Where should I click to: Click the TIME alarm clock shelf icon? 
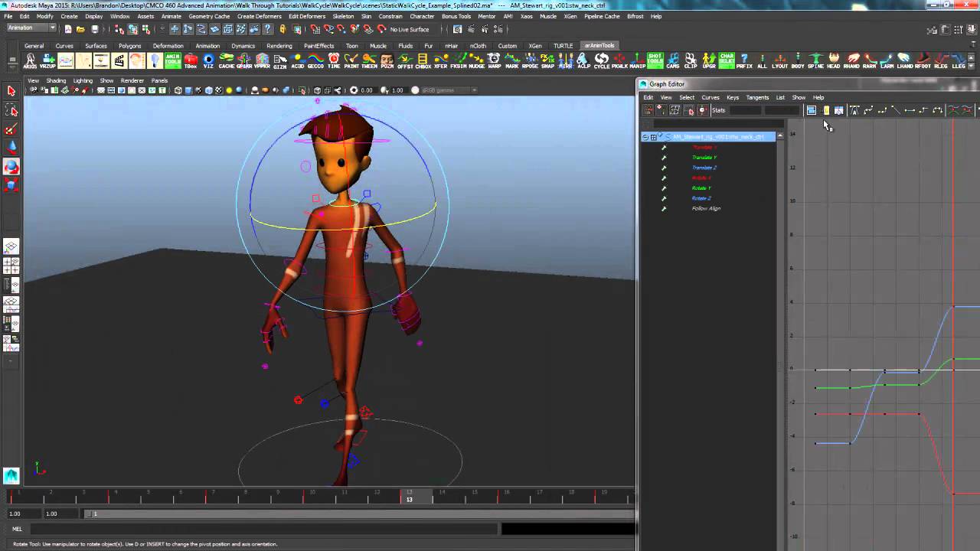[x=334, y=61]
